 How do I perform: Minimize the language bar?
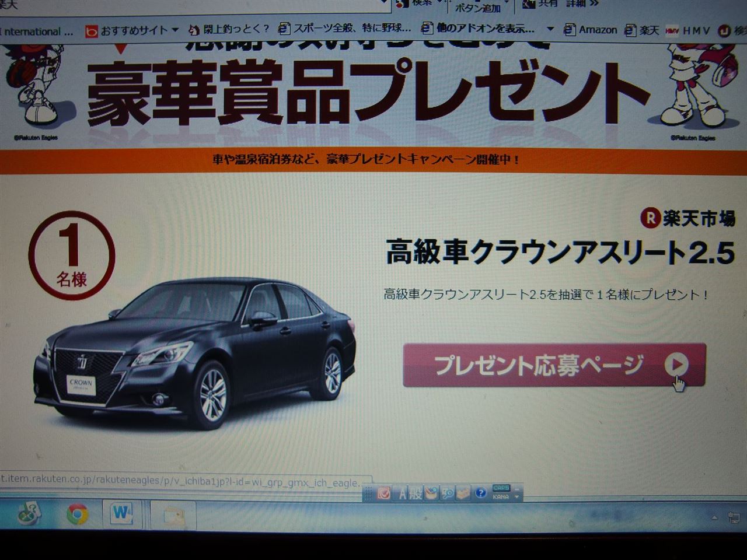516,488
